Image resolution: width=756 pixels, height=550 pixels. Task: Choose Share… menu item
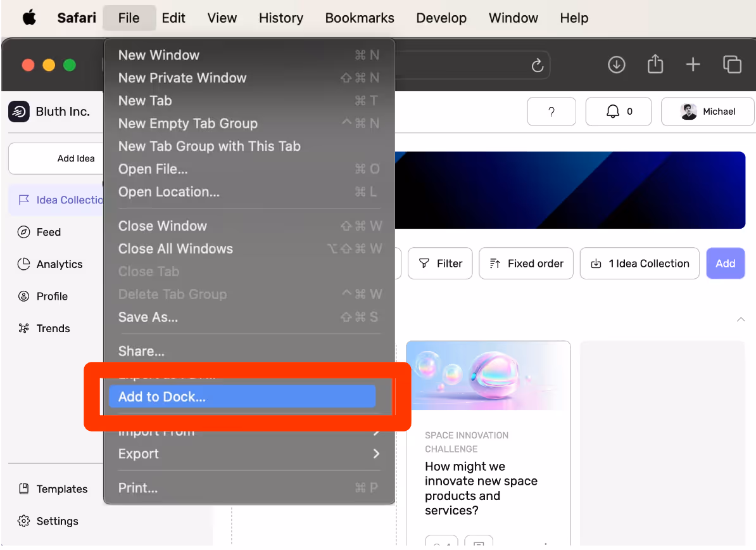point(249,351)
